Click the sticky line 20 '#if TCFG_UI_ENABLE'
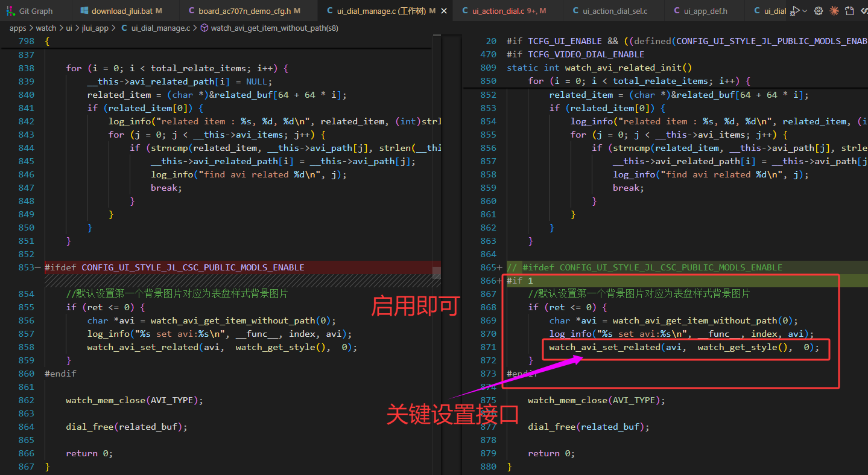 pyautogui.click(x=686, y=41)
